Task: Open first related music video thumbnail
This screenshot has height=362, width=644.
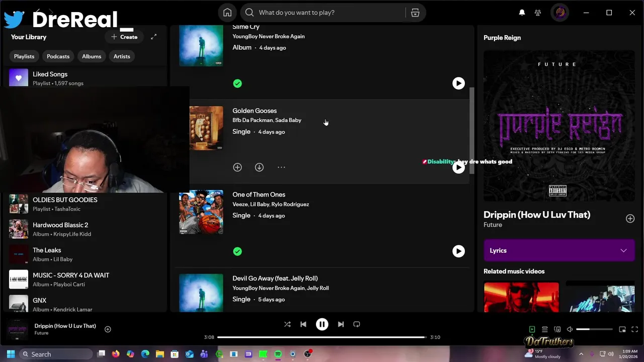Action: point(521,297)
